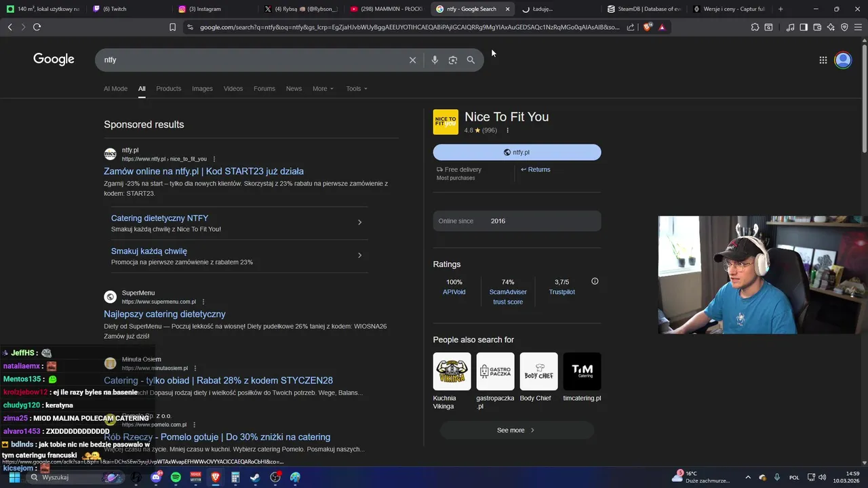Open the Brave Wallet icon
The image size is (868, 488).
pos(817,27)
